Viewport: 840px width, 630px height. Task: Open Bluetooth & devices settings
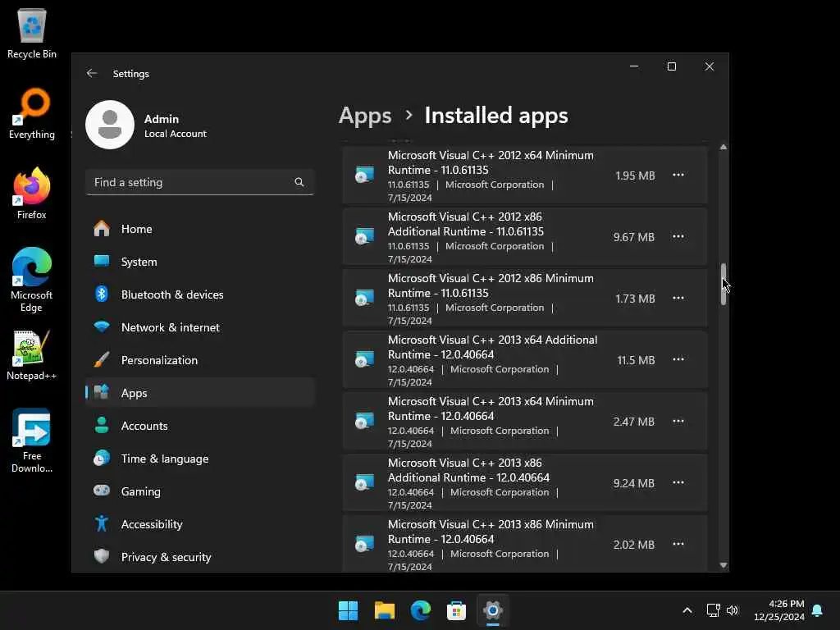point(199,294)
